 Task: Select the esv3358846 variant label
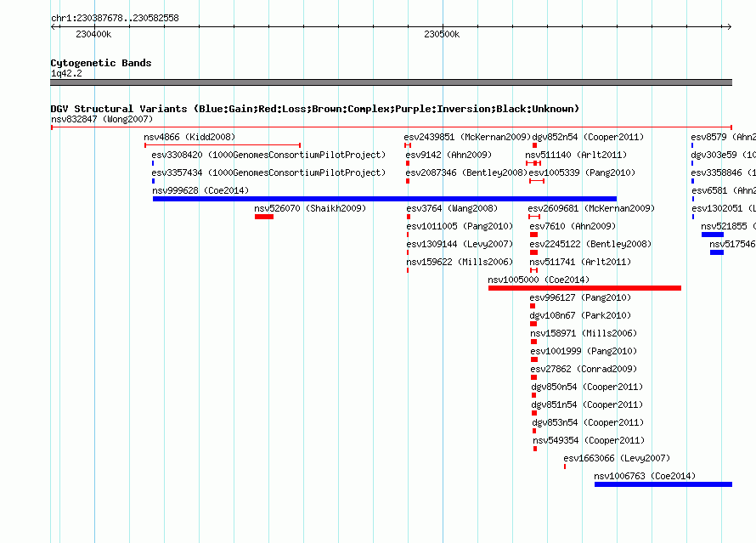[723, 173]
